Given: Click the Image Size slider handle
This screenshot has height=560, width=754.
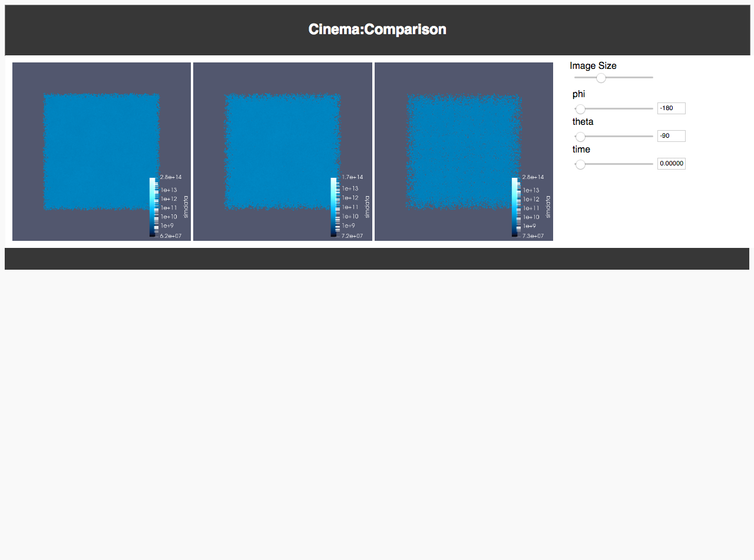Looking at the screenshot, I should click(x=601, y=78).
